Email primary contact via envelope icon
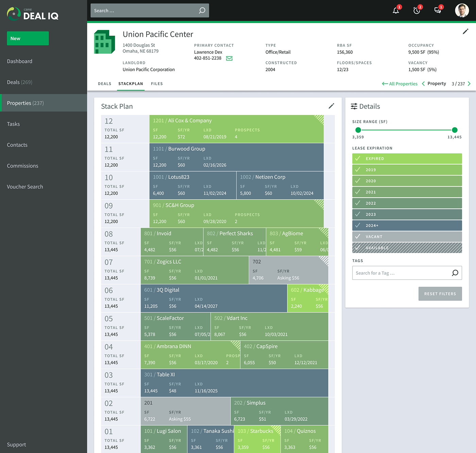 (229, 58)
